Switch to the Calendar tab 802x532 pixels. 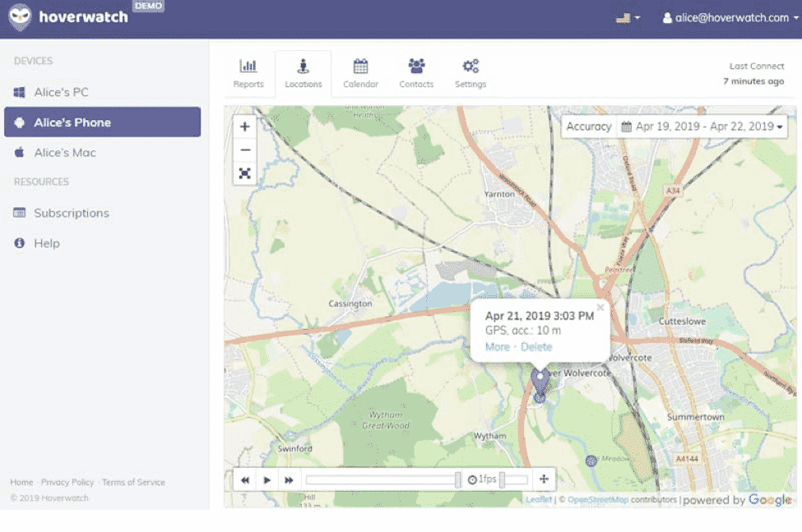click(360, 73)
